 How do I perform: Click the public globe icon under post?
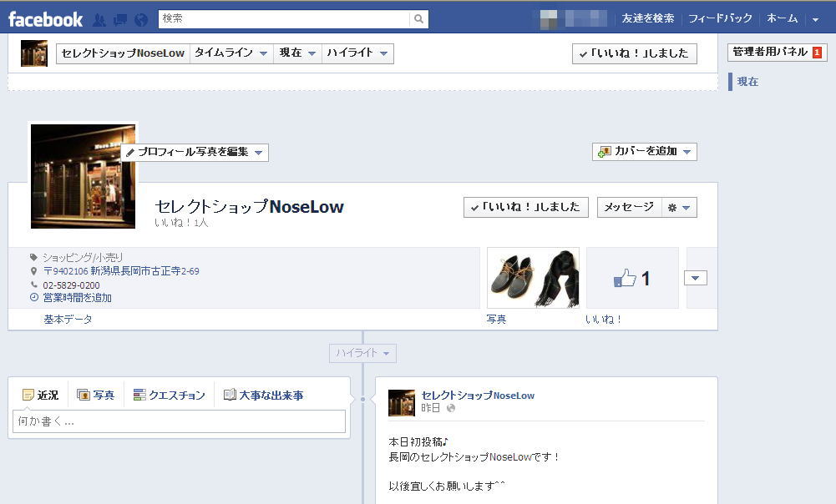click(451, 408)
